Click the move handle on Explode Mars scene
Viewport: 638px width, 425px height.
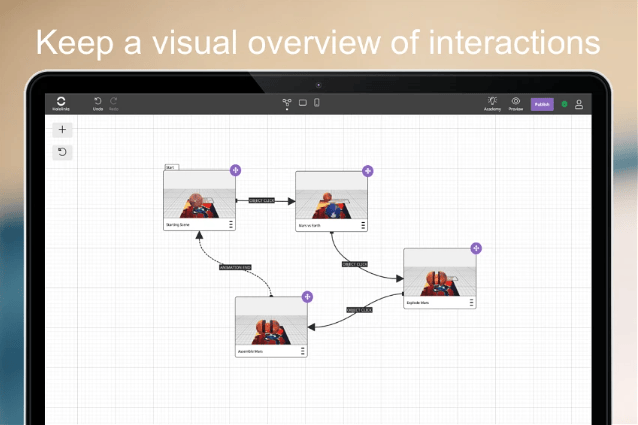[476, 247]
